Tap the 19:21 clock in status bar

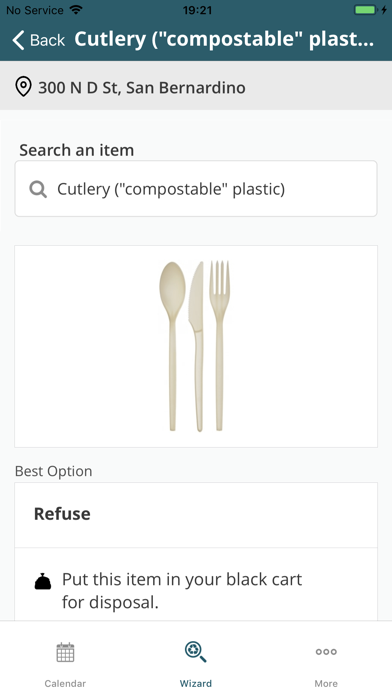[x=197, y=10]
